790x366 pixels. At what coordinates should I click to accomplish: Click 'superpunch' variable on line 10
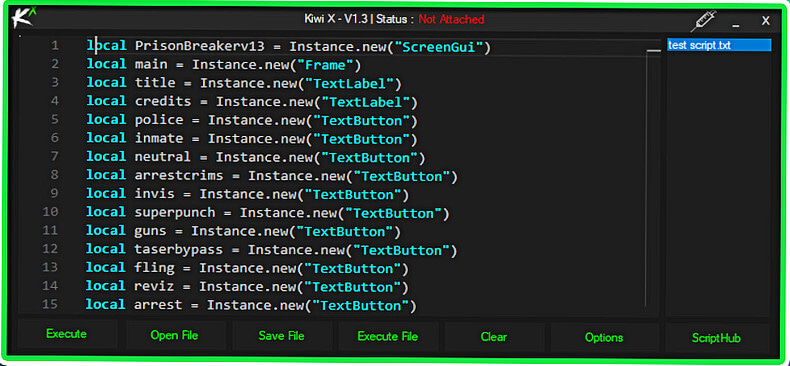(x=175, y=212)
